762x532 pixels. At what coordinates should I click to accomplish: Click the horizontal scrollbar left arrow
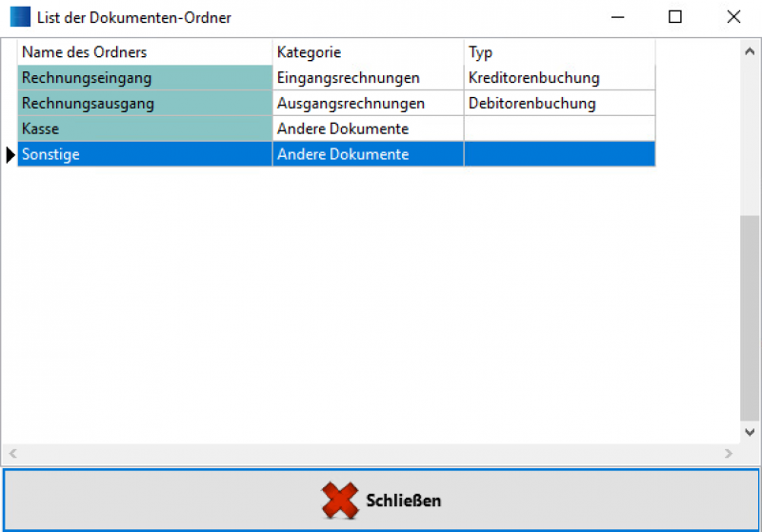[x=12, y=454]
